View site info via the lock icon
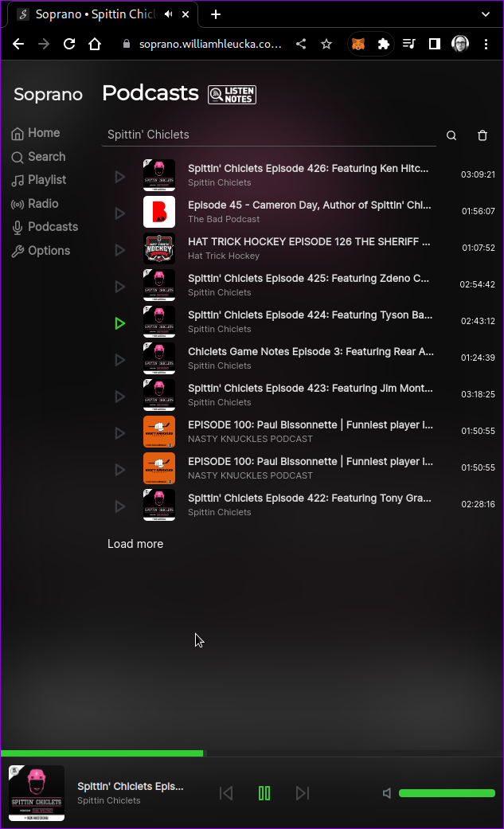The image size is (504, 829). [x=127, y=44]
